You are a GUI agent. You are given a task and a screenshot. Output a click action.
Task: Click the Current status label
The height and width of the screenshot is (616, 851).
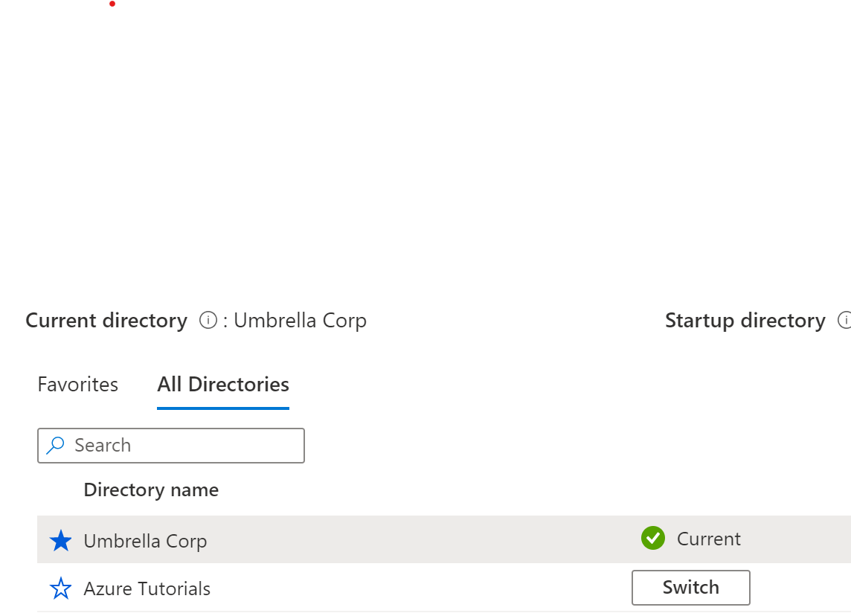click(x=708, y=539)
